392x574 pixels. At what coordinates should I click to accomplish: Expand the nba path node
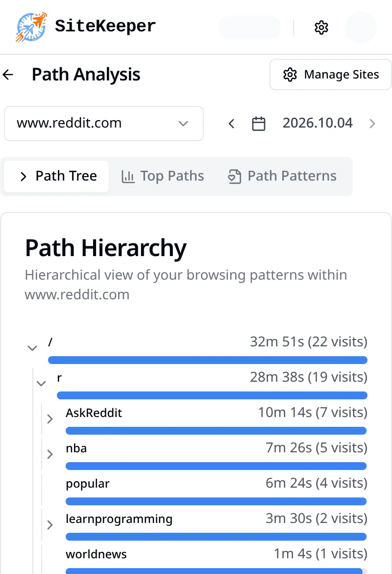(50, 454)
